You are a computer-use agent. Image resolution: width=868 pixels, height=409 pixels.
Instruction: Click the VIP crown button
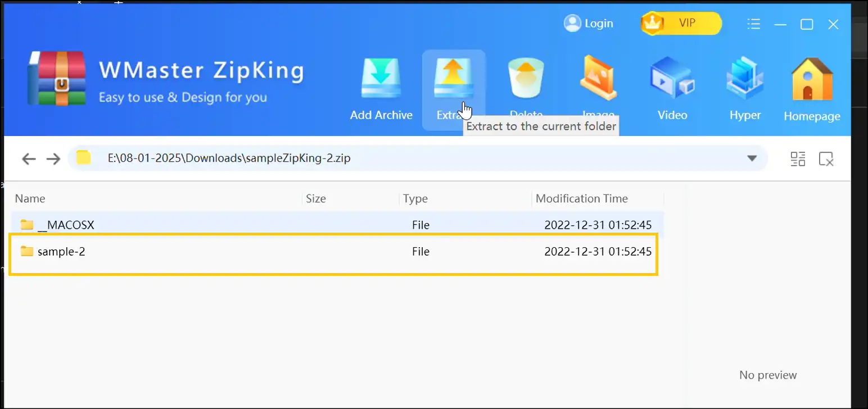(x=681, y=23)
